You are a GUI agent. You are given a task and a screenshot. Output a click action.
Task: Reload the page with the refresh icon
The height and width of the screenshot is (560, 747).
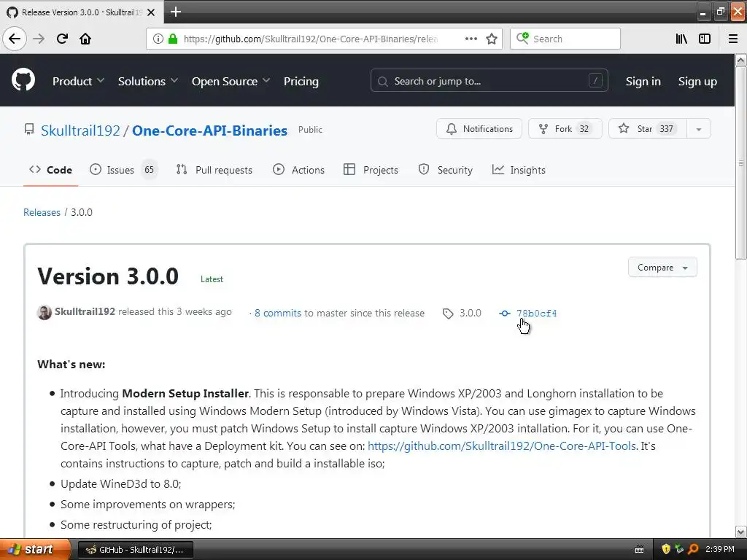[63, 39]
